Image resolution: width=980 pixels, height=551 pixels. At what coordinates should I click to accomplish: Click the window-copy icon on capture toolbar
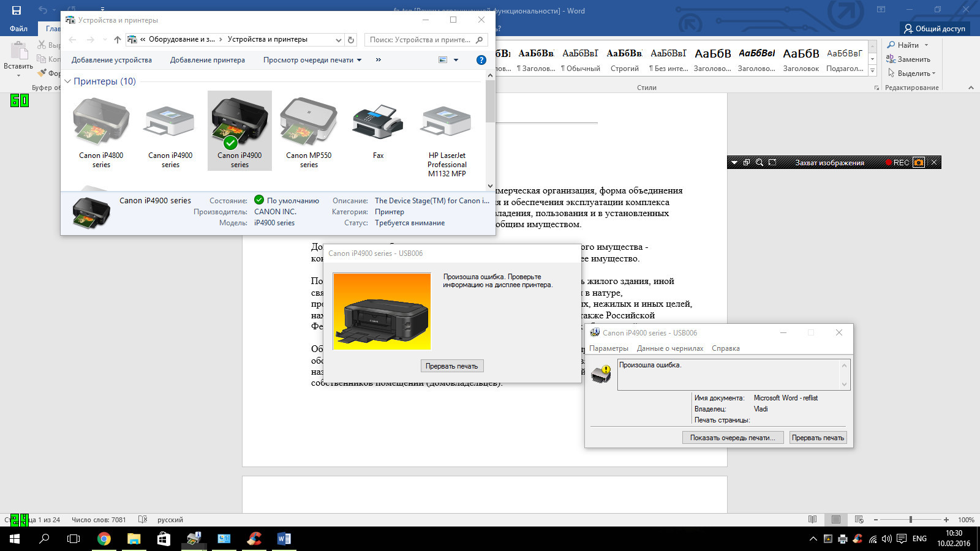tap(747, 162)
